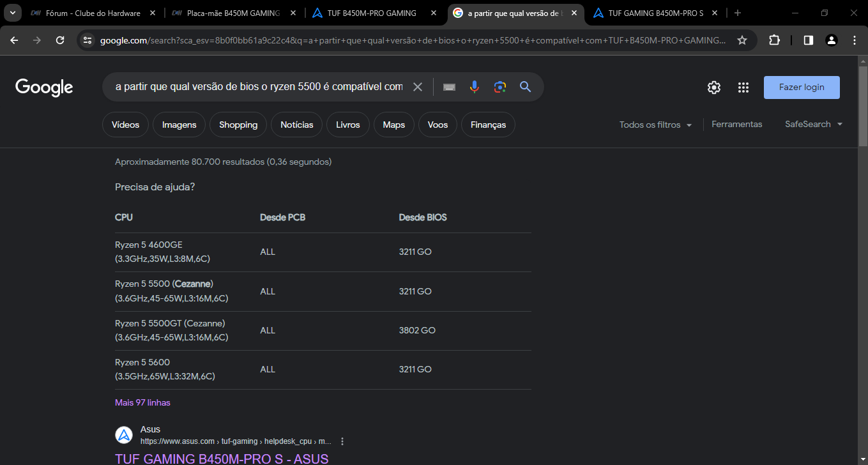Open the tab search dropdown arrow
This screenshot has width=868, height=465.
11,13
